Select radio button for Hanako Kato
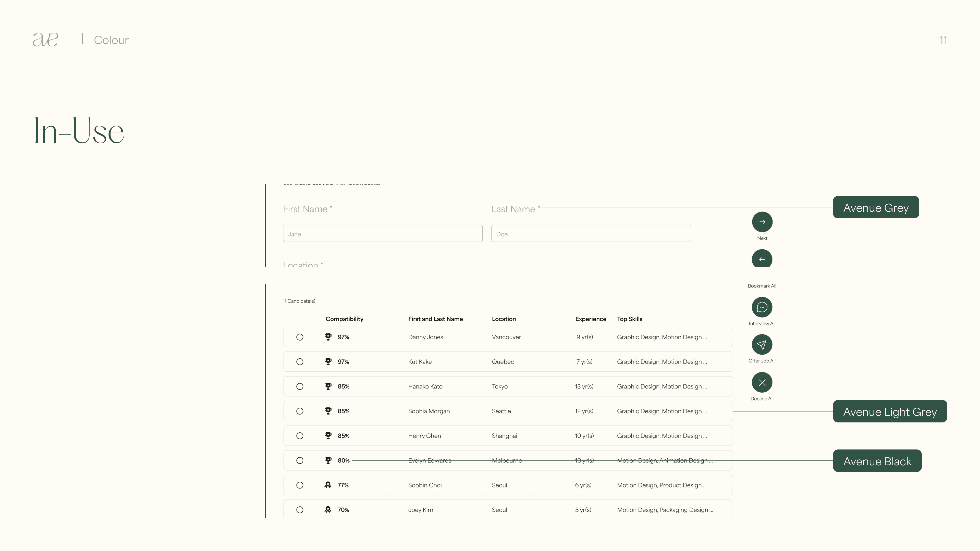Screen dimensions: 980x551 [x=300, y=386]
